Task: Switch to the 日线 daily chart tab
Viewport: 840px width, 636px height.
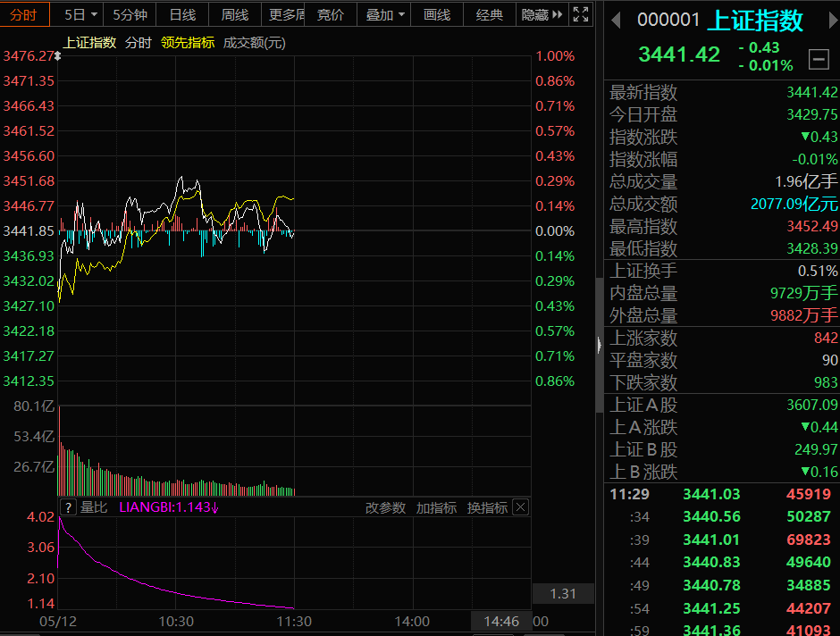Action: (182, 14)
